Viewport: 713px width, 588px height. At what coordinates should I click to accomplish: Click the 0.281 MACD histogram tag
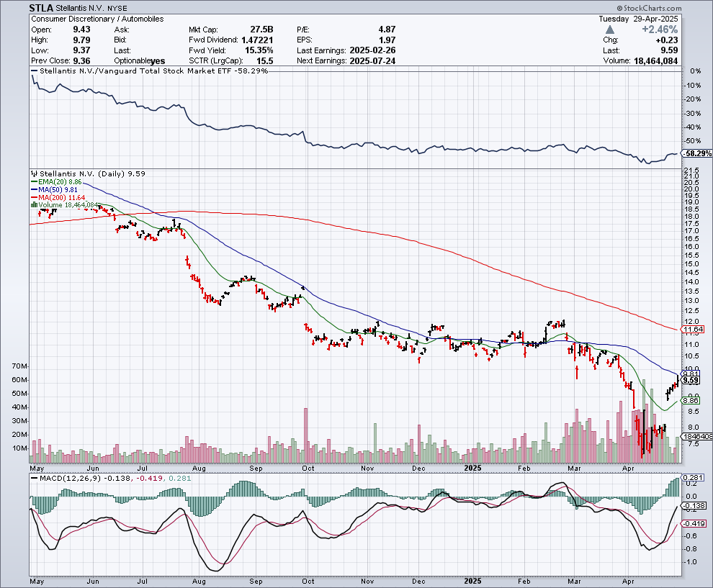[x=694, y=478]
